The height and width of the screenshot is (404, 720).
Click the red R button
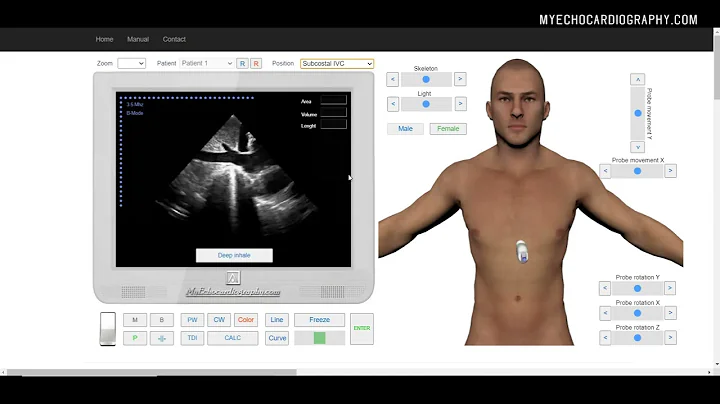[256, 63]
